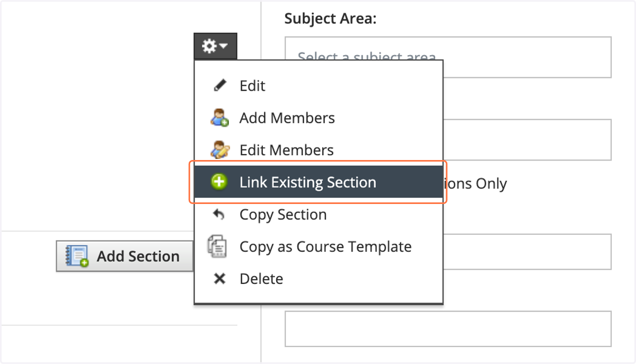Open the gear options dropdown
This screenshot has width=636, height=364.
tap(215, 46)
